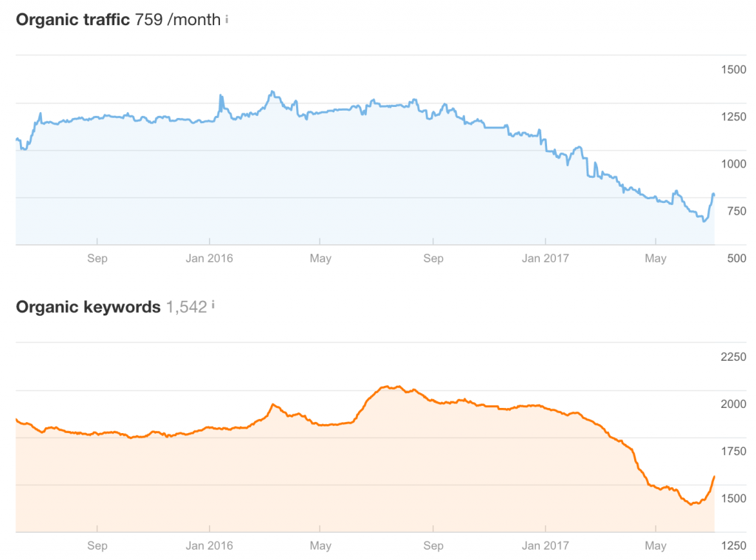Click Jan 2017 on the traffic chart axis
756x560 pixels.
coord(545,258)
